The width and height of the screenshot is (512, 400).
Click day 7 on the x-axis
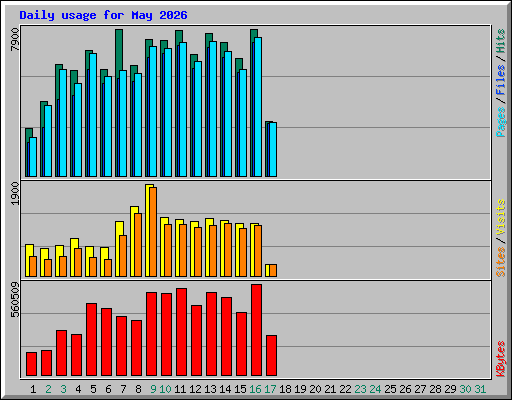pyautogui.click(x=123, y=389)
